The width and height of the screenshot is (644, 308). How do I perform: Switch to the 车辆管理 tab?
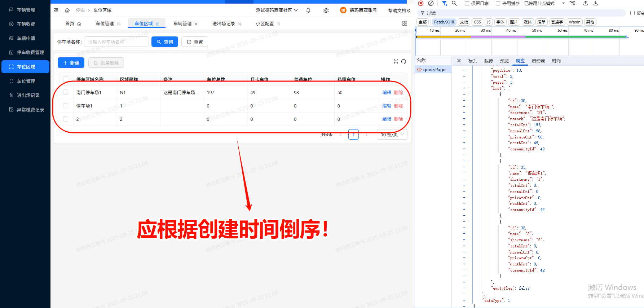point(182,23)
